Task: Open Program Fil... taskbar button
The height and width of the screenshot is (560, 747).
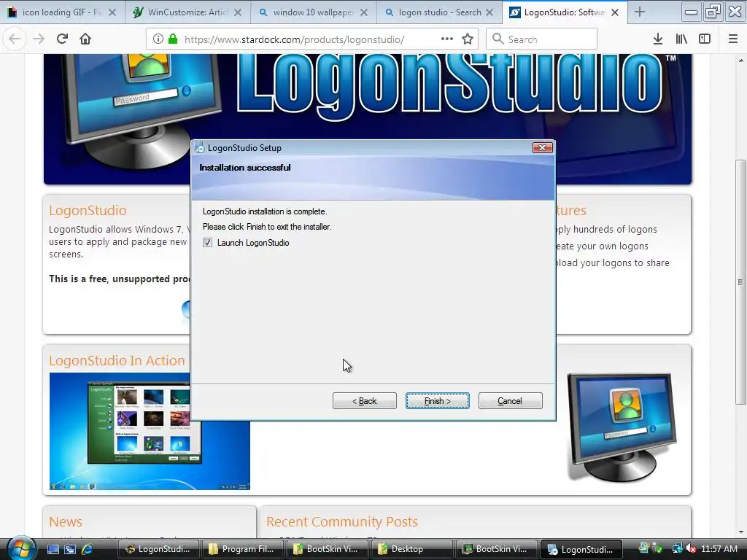Action: pyautogui.click(x=242, y=549)
